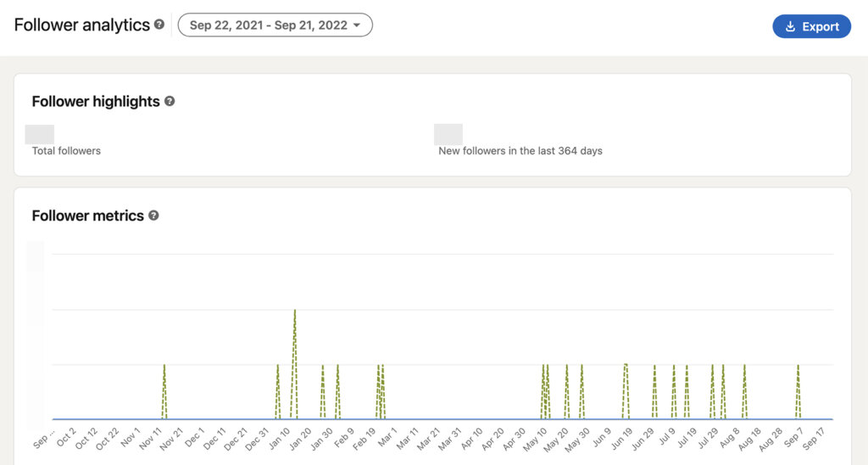Open help icon next to Follower highlights

(x=170, y=101)
